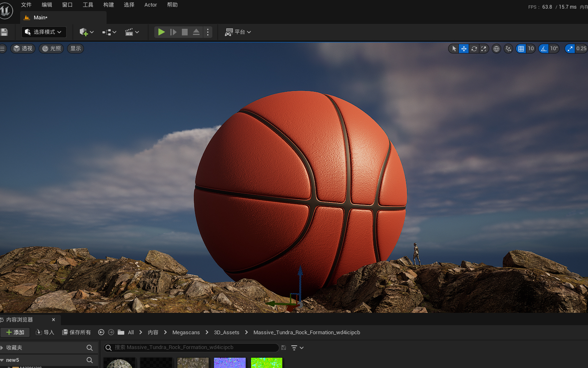588x368 pixels.
Task: Select the rotate gizmo tool
Action: pos(474,49)
